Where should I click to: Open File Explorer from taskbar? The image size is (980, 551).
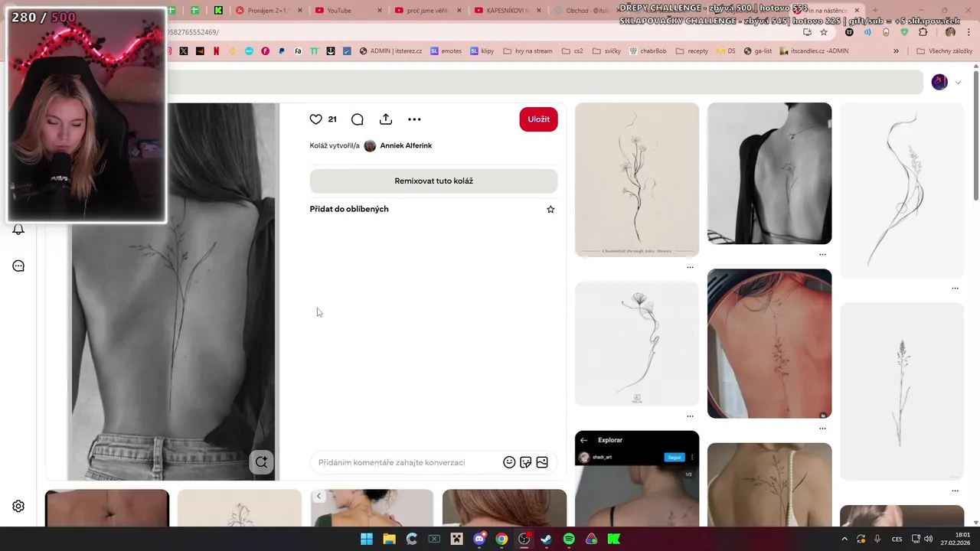(389, 539)
